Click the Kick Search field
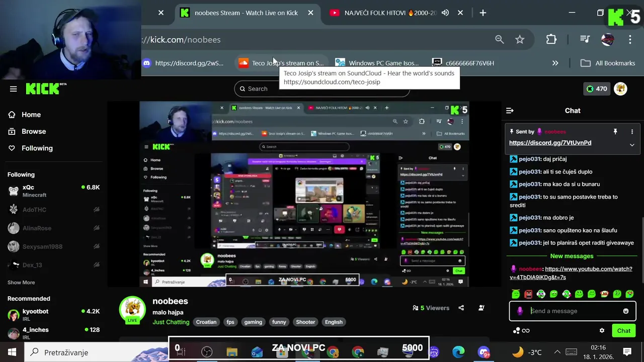This screenshot has width=644, height=362. point(322,89)
